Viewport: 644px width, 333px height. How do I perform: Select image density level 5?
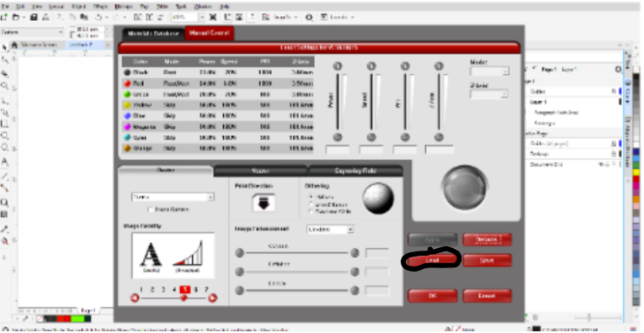tap(185, 289)
